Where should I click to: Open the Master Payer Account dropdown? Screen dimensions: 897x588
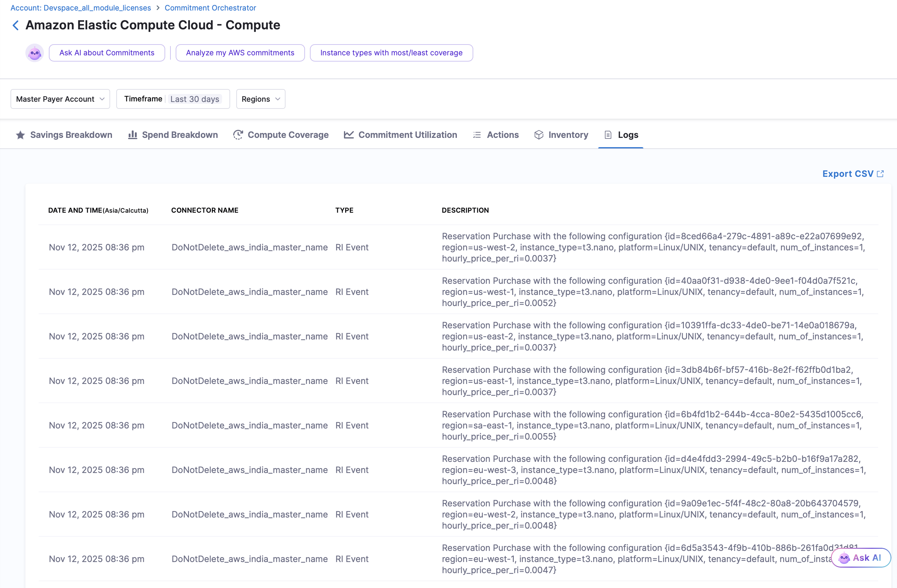click(60, 99)
